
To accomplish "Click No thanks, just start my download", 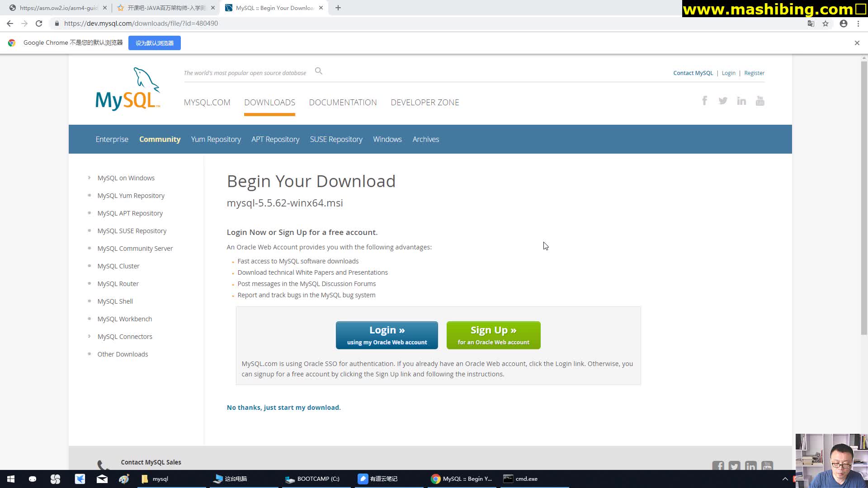I will (x=284, y=408).
